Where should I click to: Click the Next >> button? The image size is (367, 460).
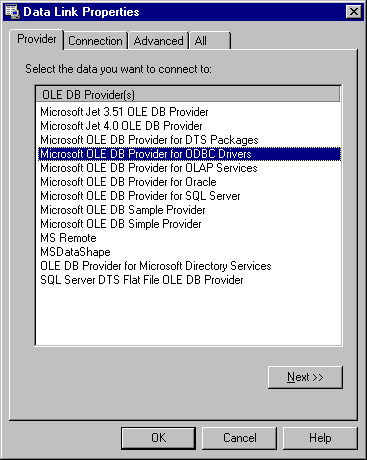pyautogui.click(x=305, y=377)
